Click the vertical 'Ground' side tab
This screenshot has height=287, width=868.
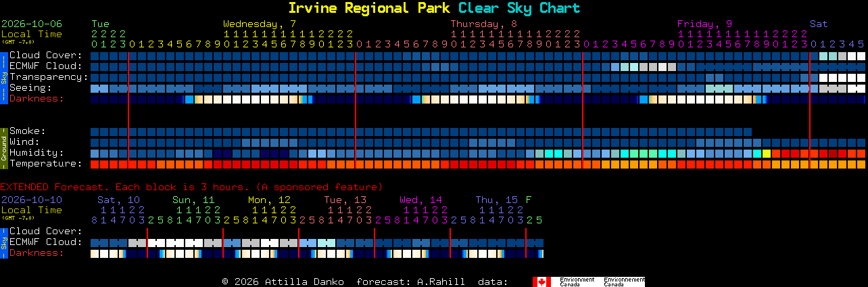pyautogui.click(x=4, y=148)
